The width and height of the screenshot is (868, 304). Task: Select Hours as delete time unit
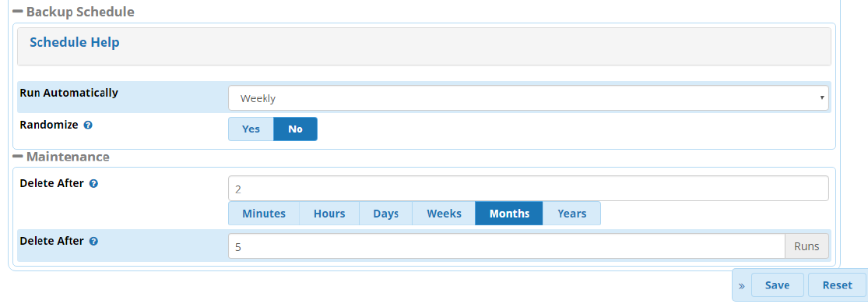(x=329, y=214)
